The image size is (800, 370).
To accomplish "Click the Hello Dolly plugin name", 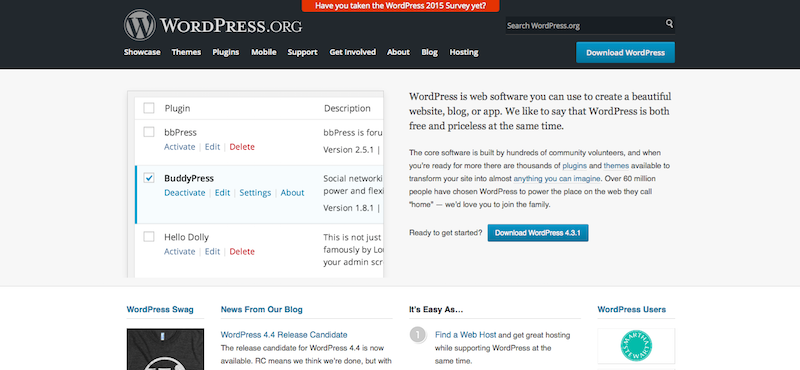I will 186,237.
